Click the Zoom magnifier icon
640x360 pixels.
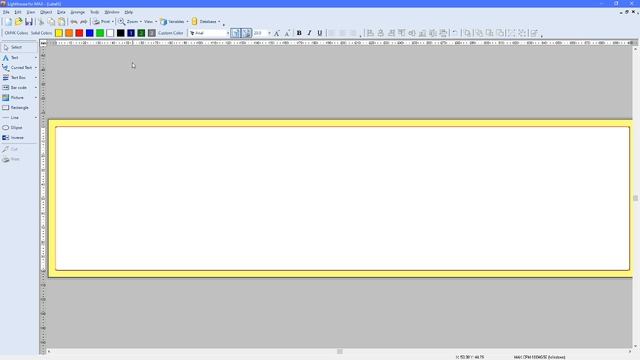coord(122,22)
